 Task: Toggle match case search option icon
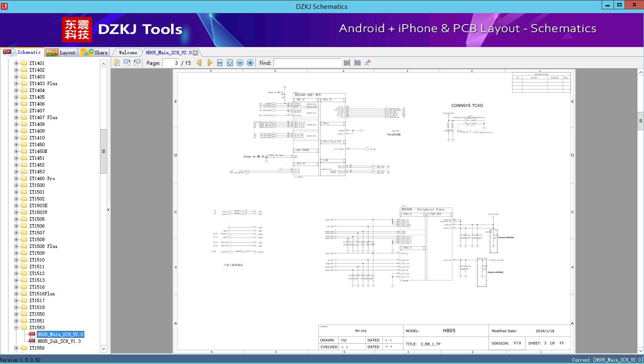tap(368, 63)
